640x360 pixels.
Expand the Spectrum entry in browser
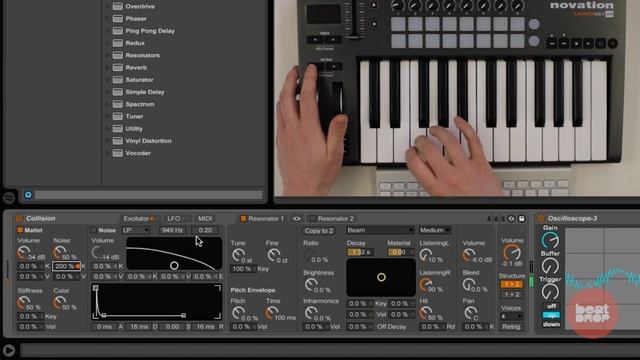[x=107, y=104]
